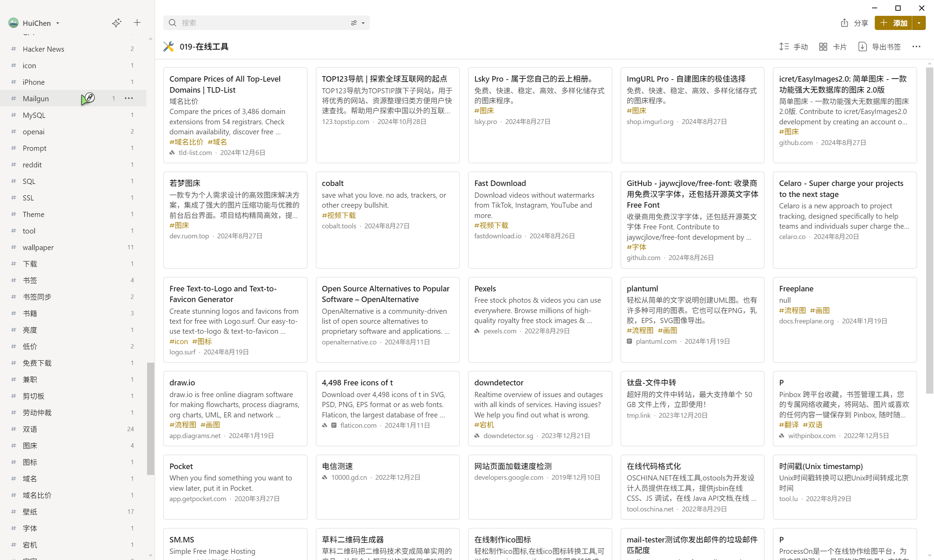
Task: Click the #字体 tag on free-font card
Action: click(x=636, y=247)
